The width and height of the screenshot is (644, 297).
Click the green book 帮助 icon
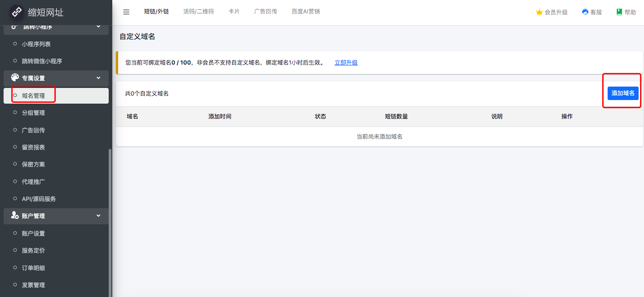[x=619, y=12]
